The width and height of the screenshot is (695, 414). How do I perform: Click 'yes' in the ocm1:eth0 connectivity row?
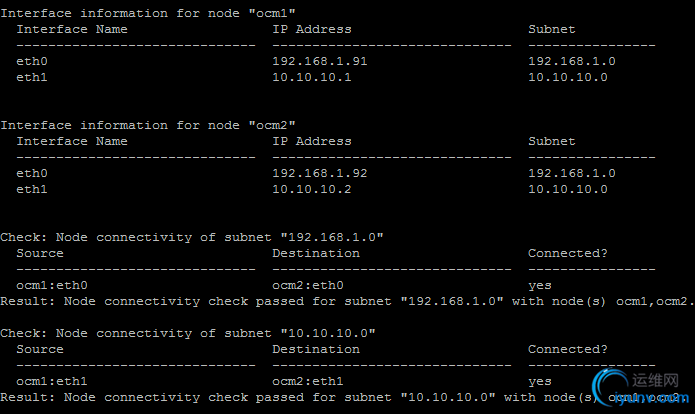point(540,285)
